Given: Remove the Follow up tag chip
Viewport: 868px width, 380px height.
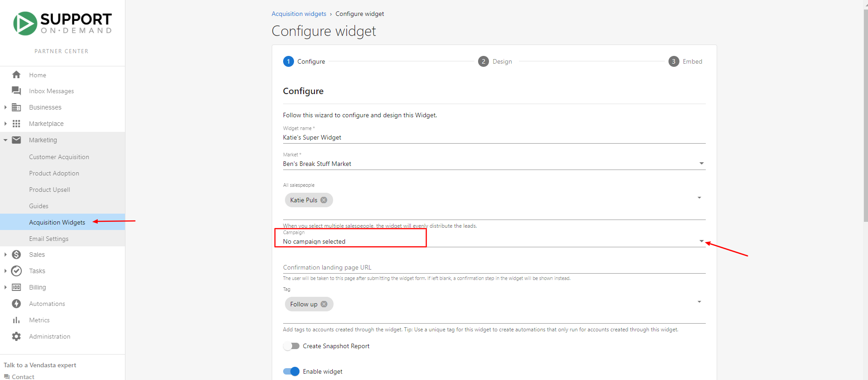Looking at the screenshot, I should (x=324, y=304).
